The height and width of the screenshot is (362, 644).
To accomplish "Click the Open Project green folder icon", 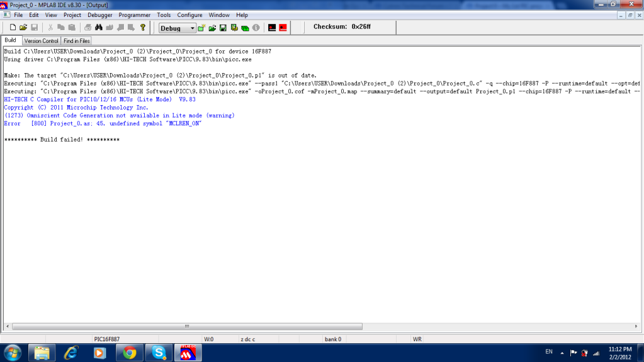I will (212, 28).
